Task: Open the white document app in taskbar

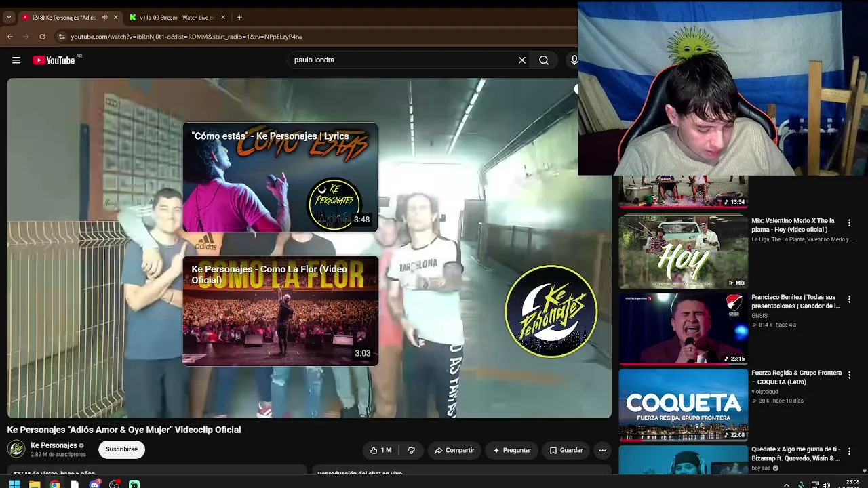Action: [x=75, y=484]
